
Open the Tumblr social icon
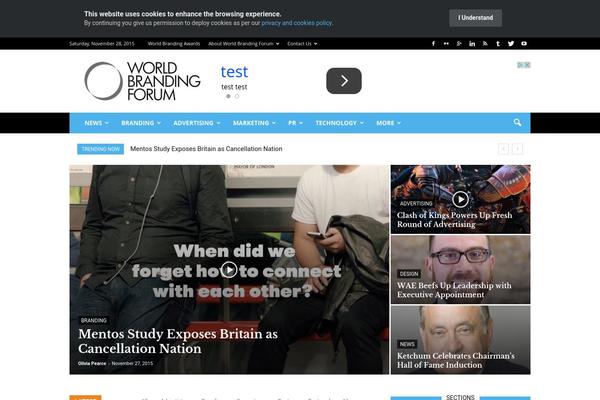click(x=498, y=44)
